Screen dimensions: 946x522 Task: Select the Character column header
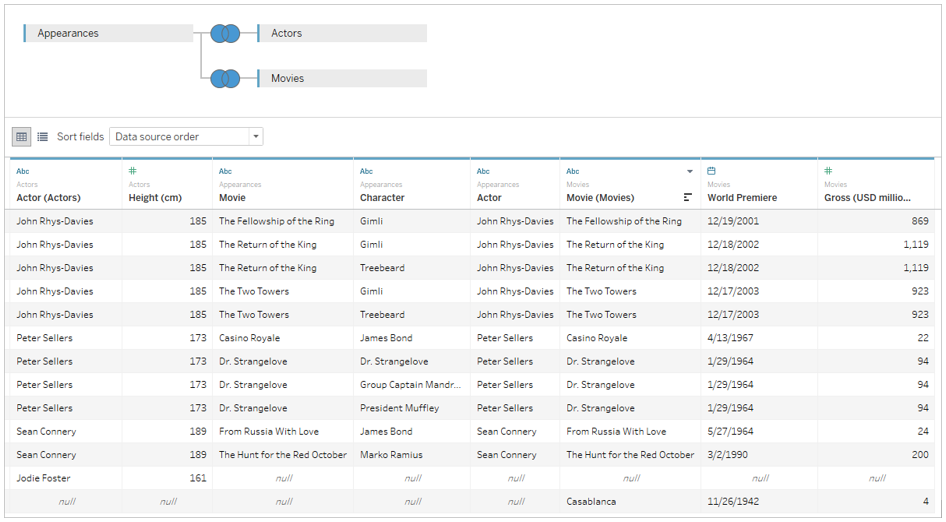[382, 198]
